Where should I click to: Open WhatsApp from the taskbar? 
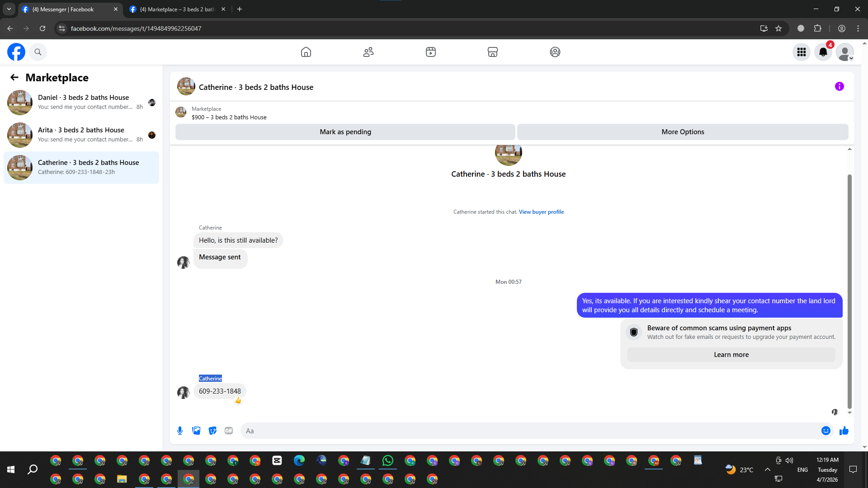(388, 460)
